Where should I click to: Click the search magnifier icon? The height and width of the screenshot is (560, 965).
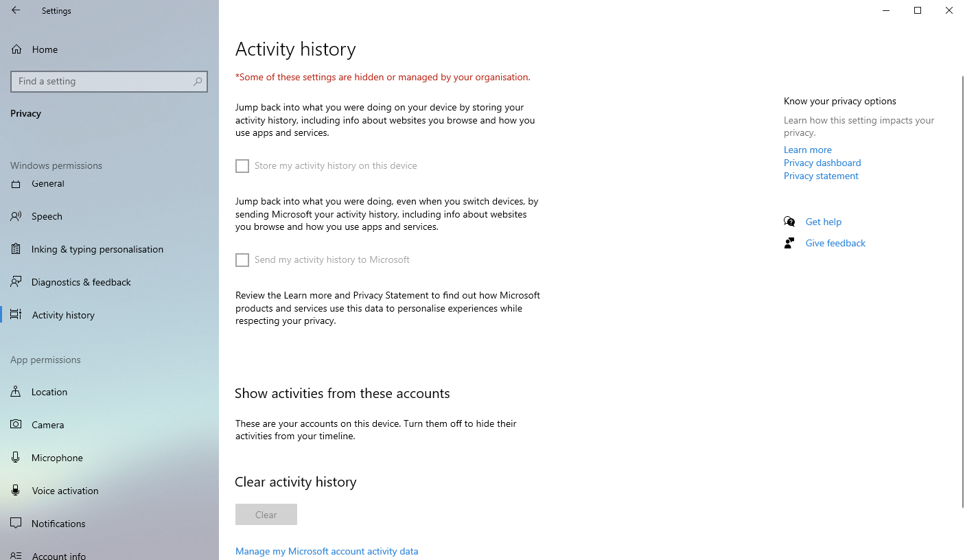point(198,82)
